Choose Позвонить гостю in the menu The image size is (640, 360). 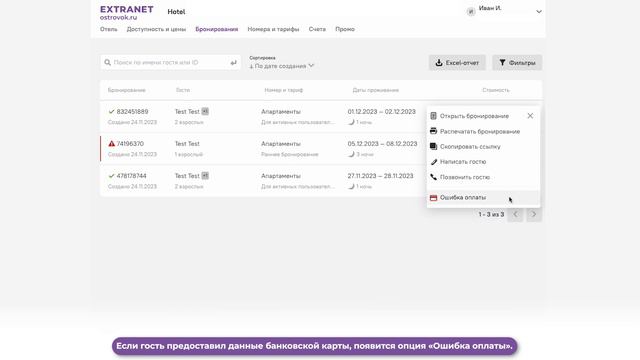point(465,177)
